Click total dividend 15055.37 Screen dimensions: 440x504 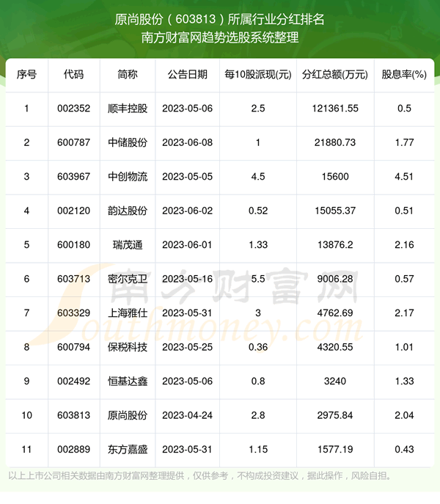(x=335, y=211)
